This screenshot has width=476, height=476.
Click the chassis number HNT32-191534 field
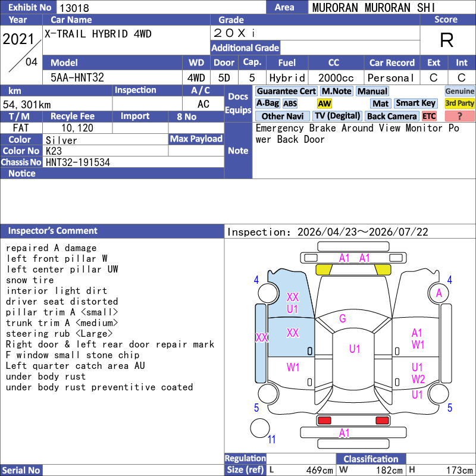(x=133, y=162)
